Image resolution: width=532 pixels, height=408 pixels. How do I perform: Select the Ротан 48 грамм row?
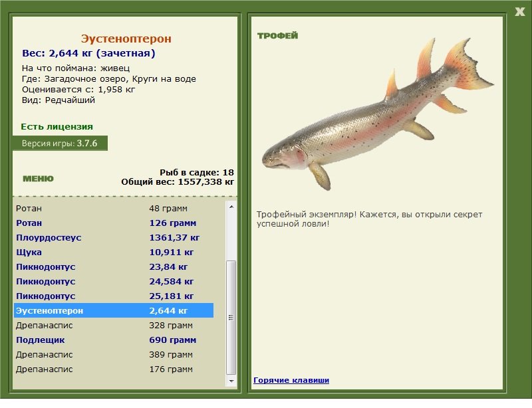pyautogui.click(x=114, y=208)
